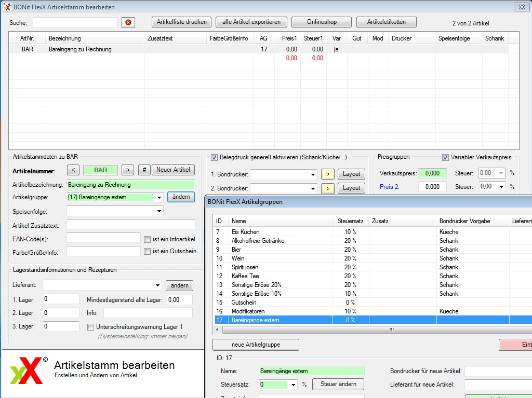Viewport: 532px width, 398px height.
Task: Click the Artikeletiketten button
Action: point(387,22)
